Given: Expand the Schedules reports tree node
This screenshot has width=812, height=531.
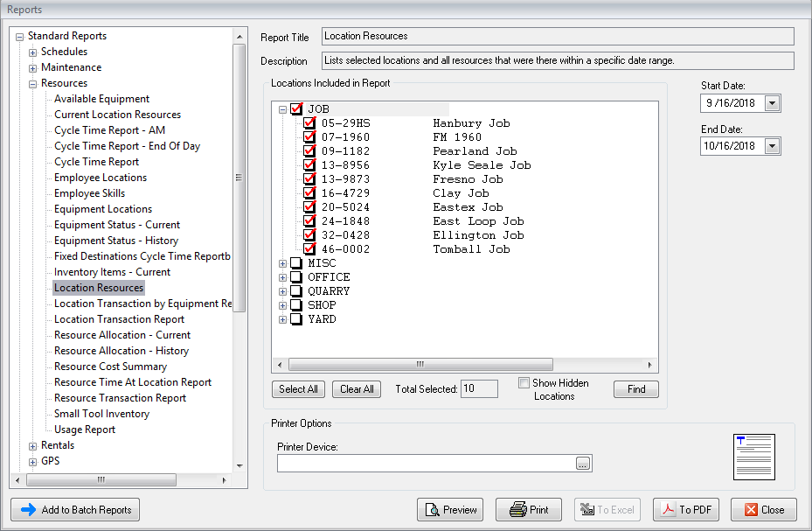Looking at the screenshot, I should coord(32,52).
